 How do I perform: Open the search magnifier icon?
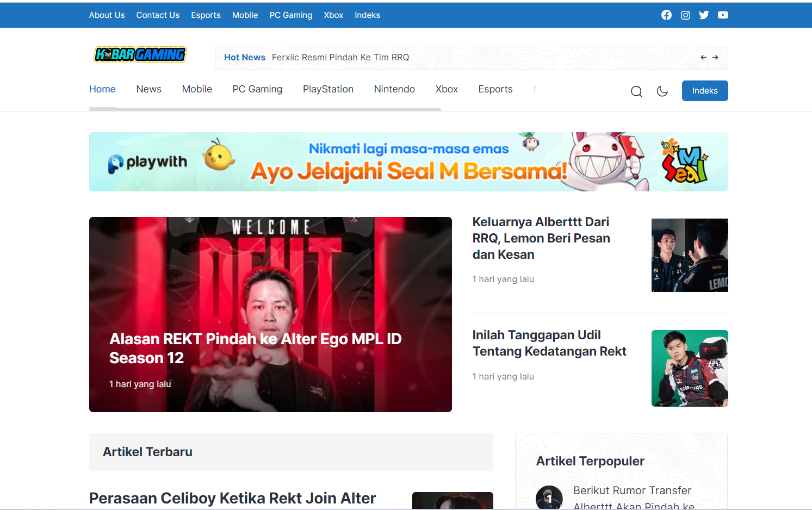(636, 91)
